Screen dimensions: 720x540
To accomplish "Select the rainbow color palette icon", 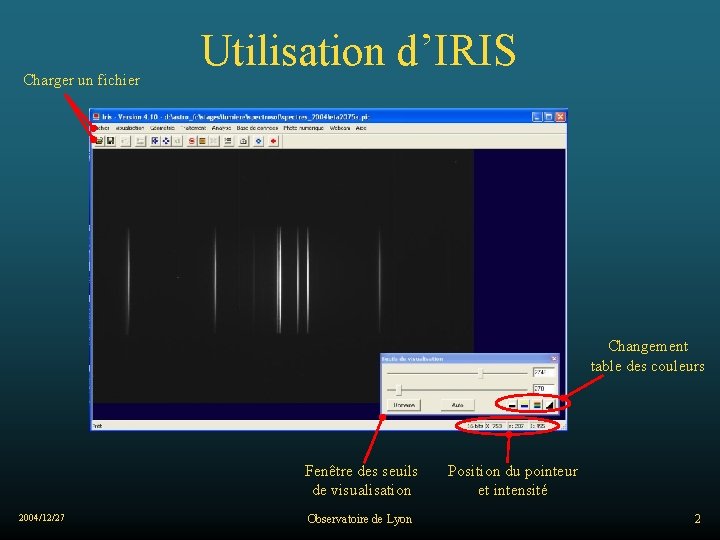I will pos(537,405).
